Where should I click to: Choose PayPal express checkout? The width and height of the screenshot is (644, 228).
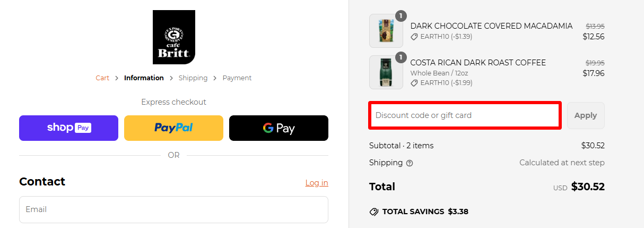[x=173, y=128]
